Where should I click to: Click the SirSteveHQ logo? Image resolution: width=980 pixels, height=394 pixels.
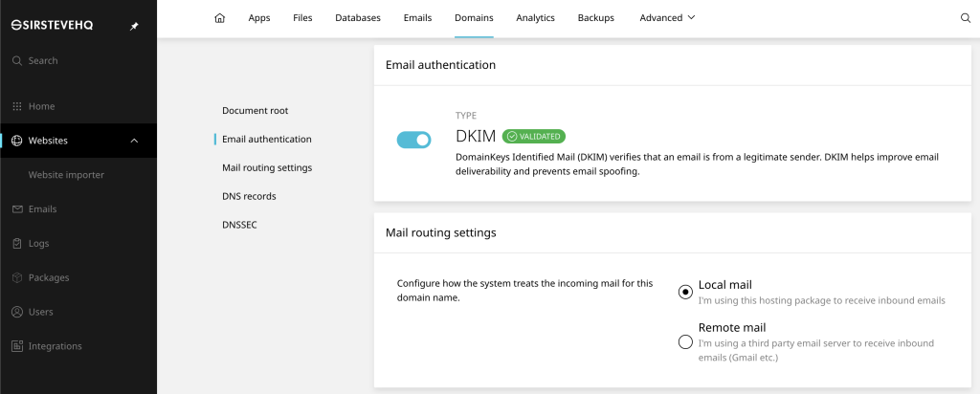53,26
